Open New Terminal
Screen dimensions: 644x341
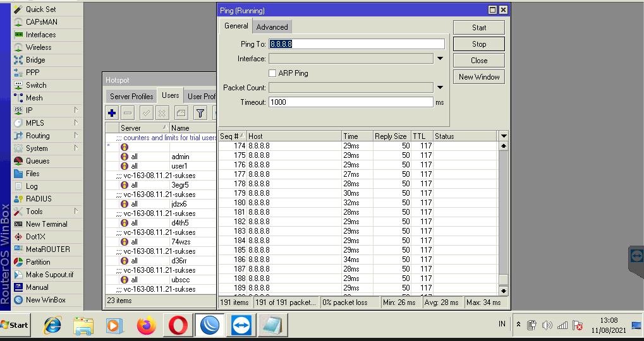[47, 224]
